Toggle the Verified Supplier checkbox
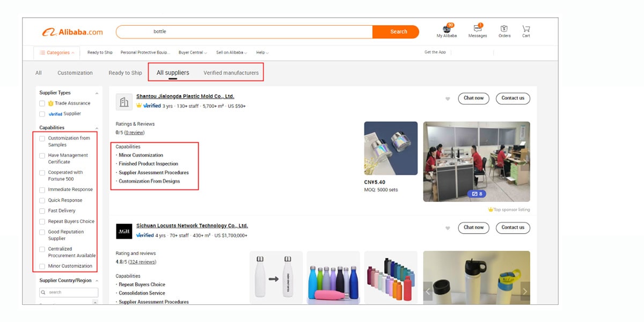644x322 pixels. coord(42,114)
